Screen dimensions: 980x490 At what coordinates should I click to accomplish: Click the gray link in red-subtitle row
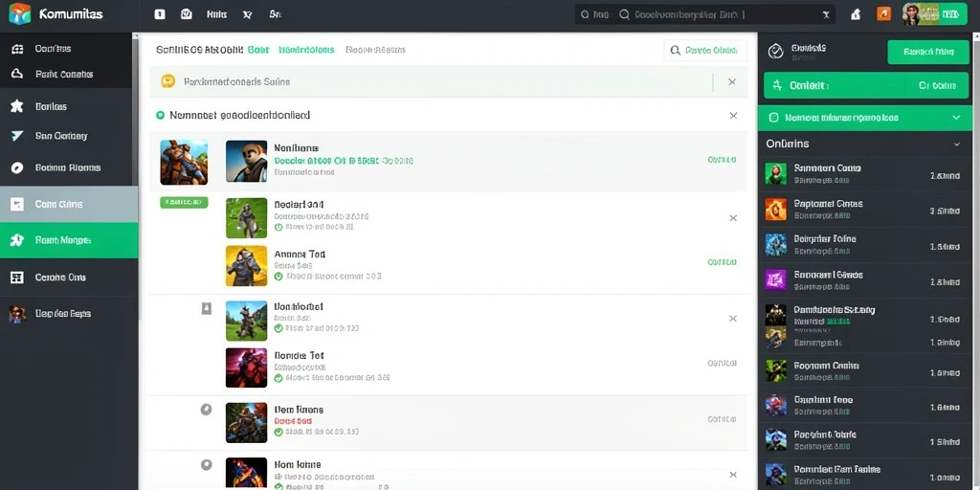722,419
